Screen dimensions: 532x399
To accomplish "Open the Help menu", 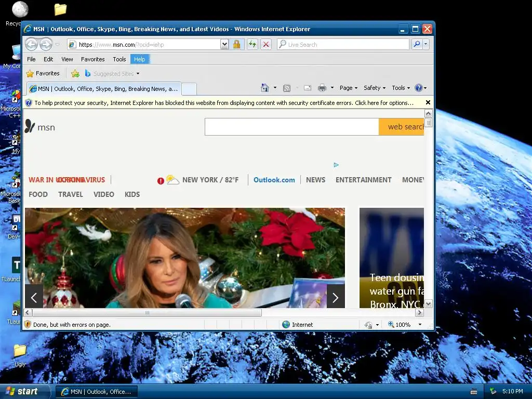I will click(139, 59).
